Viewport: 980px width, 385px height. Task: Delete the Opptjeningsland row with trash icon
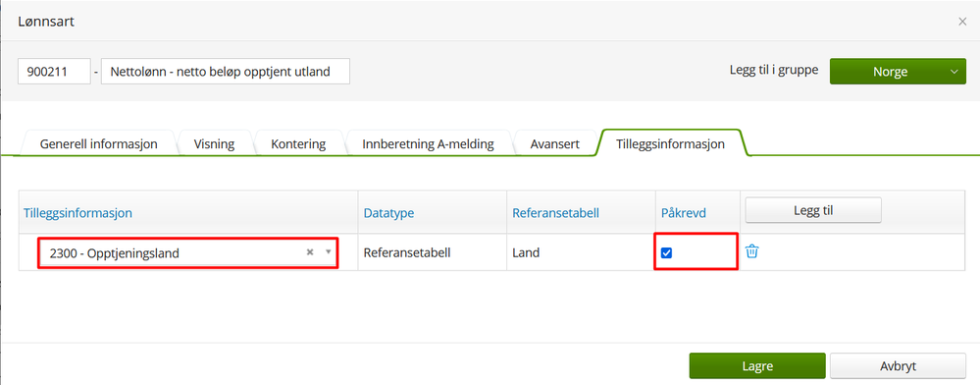(751, 251)
